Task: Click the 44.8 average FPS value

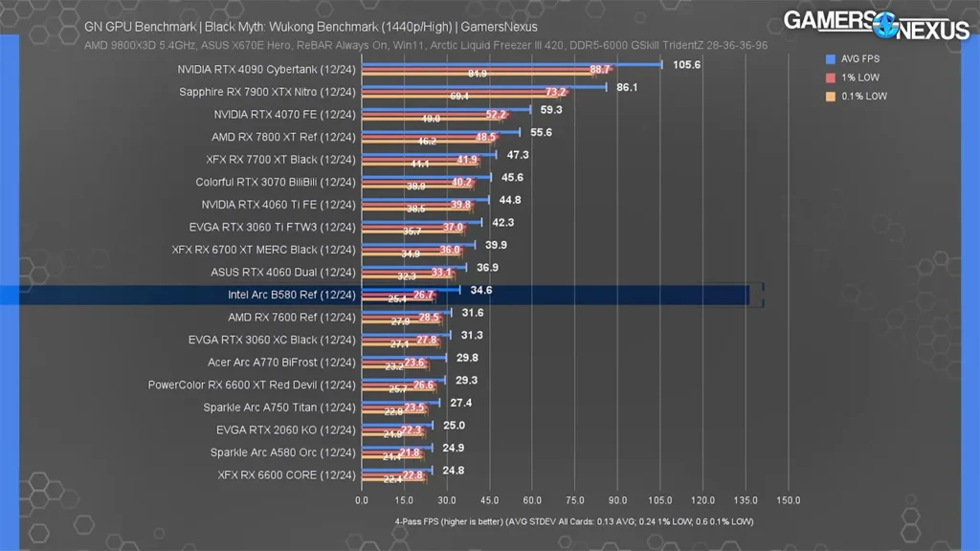Action: coord(510,200)
